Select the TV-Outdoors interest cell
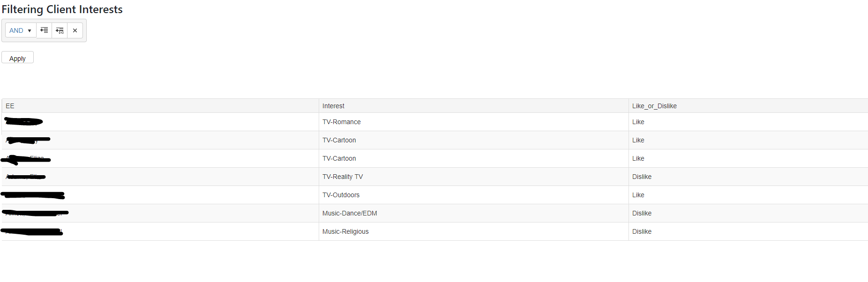868x282 pixels. coord(341,195)
